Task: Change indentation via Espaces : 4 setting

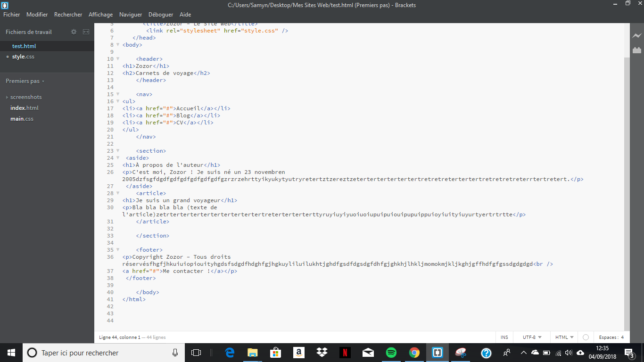Action: [611, 337]
